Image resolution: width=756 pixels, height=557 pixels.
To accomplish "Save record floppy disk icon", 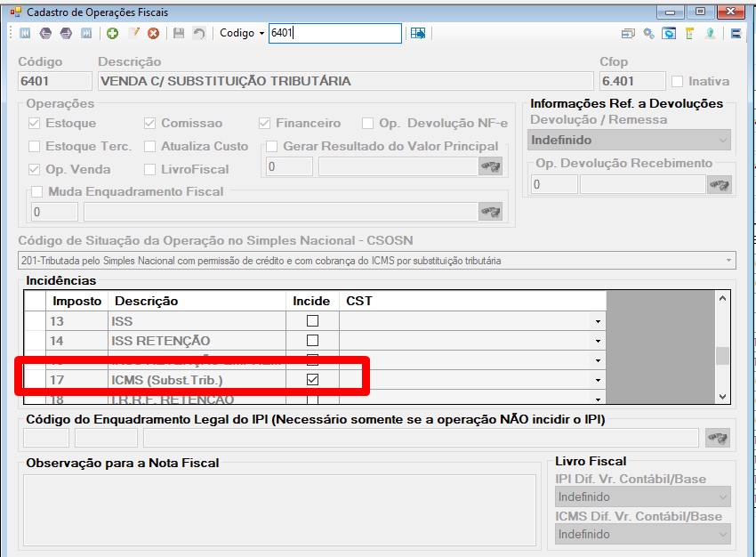I will (x=179, y=33).
